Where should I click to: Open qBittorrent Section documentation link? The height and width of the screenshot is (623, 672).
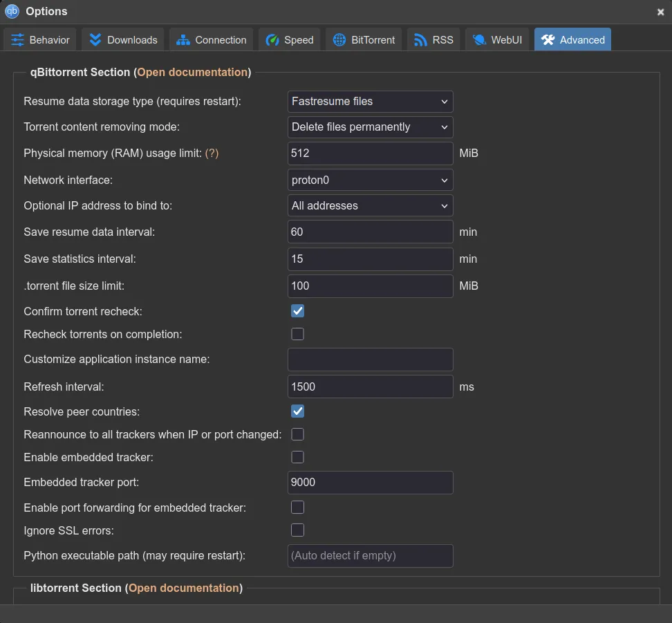coord(192,72)
